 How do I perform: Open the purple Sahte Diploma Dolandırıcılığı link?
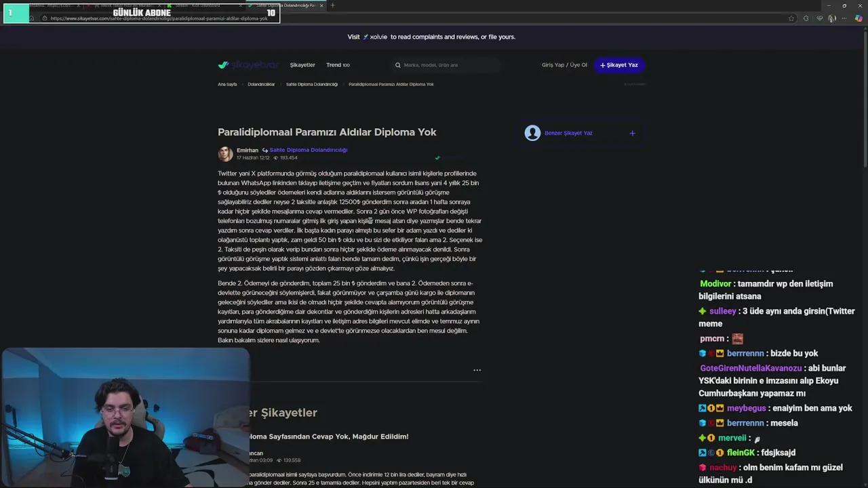pos(309,150)
